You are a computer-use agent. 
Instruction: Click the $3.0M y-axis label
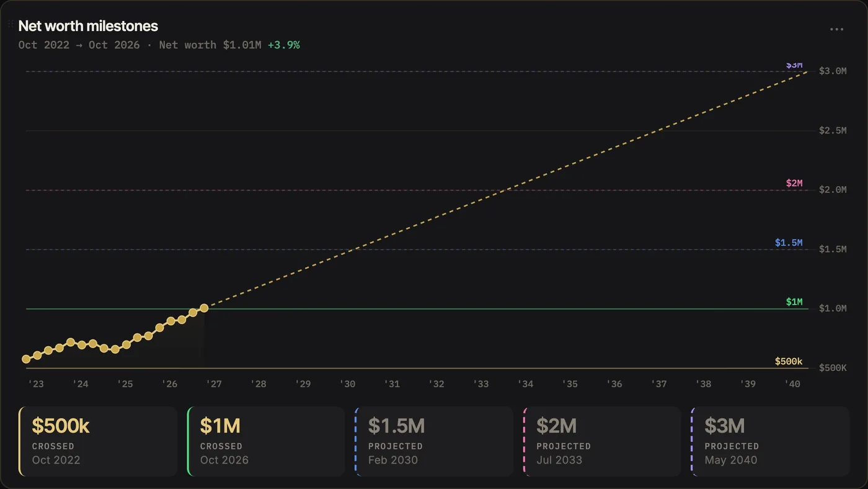tap(833, 71)
